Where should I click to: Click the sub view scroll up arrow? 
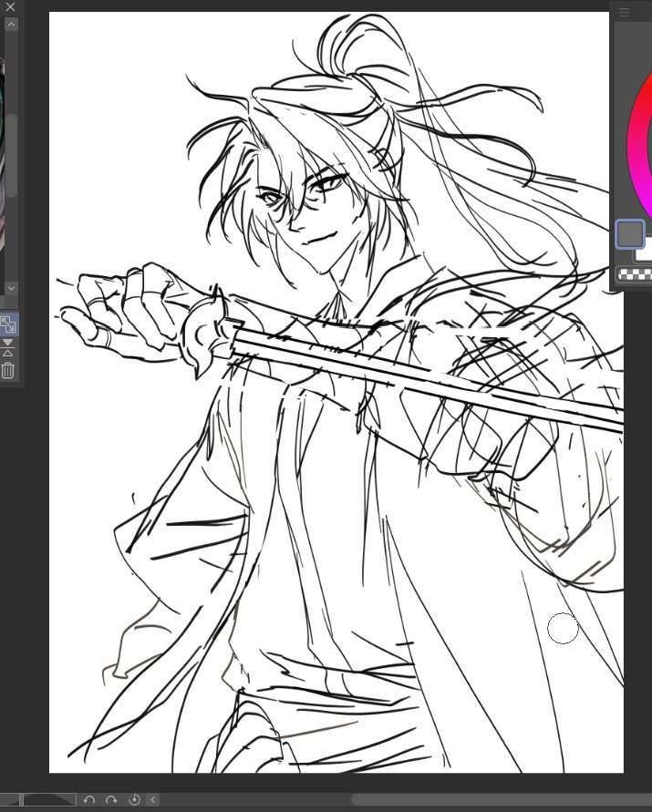(11, 25)
